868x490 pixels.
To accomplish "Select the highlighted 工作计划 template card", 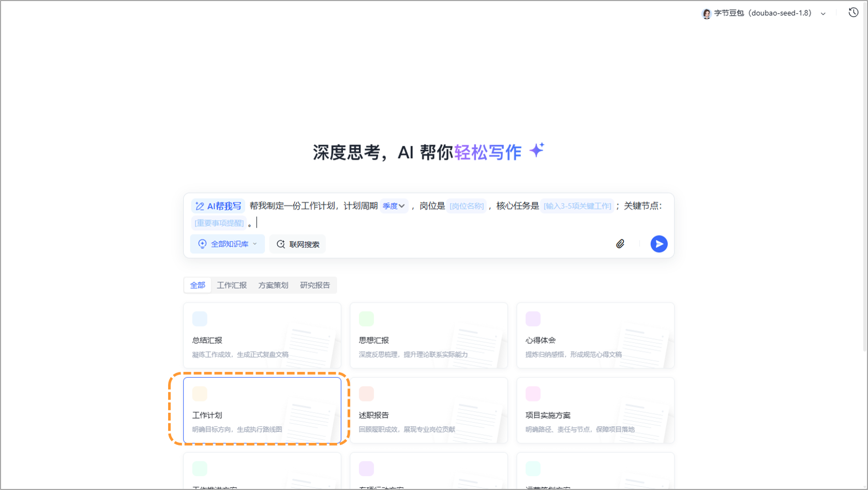I will [x=261, y=410].
